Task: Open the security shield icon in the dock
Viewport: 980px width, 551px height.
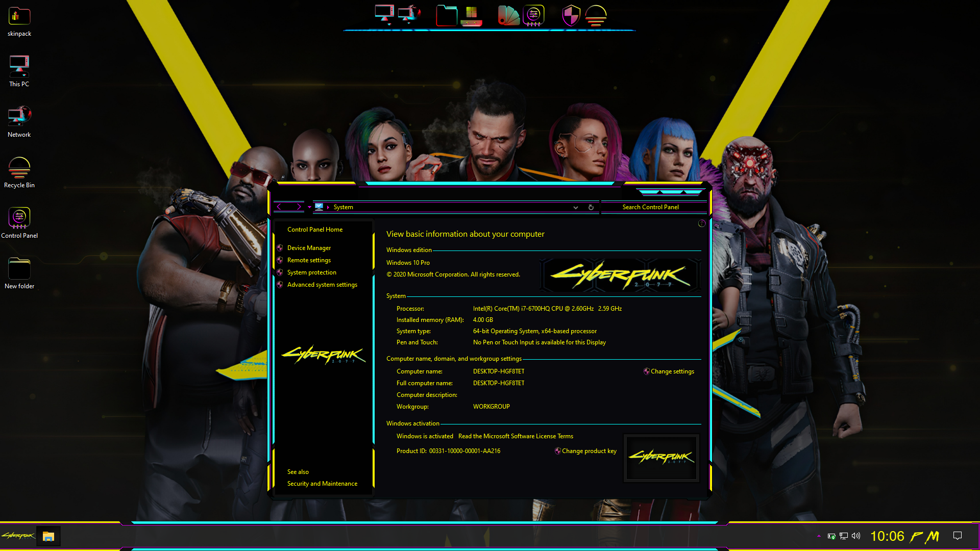Action: click(571, 15)
